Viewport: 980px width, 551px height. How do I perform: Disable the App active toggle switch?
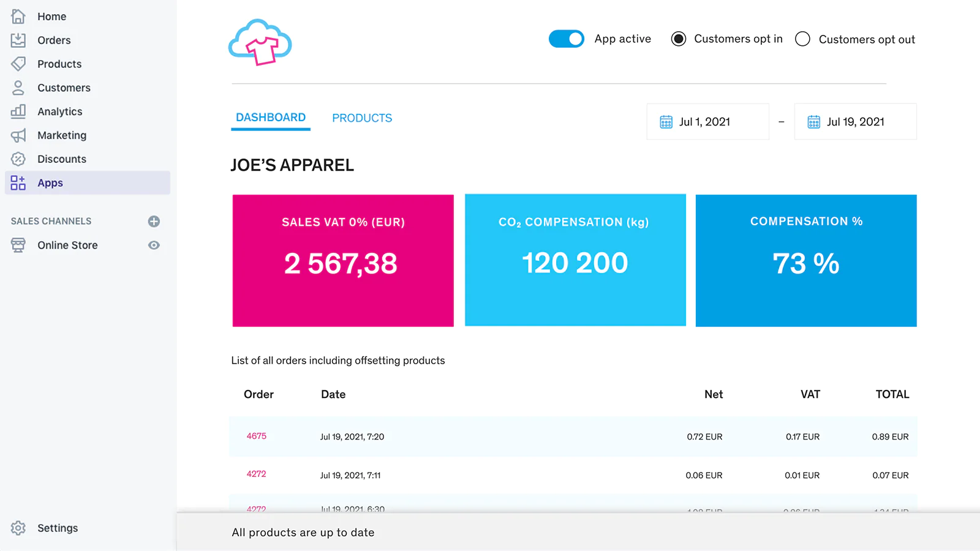tap(566, 39)
